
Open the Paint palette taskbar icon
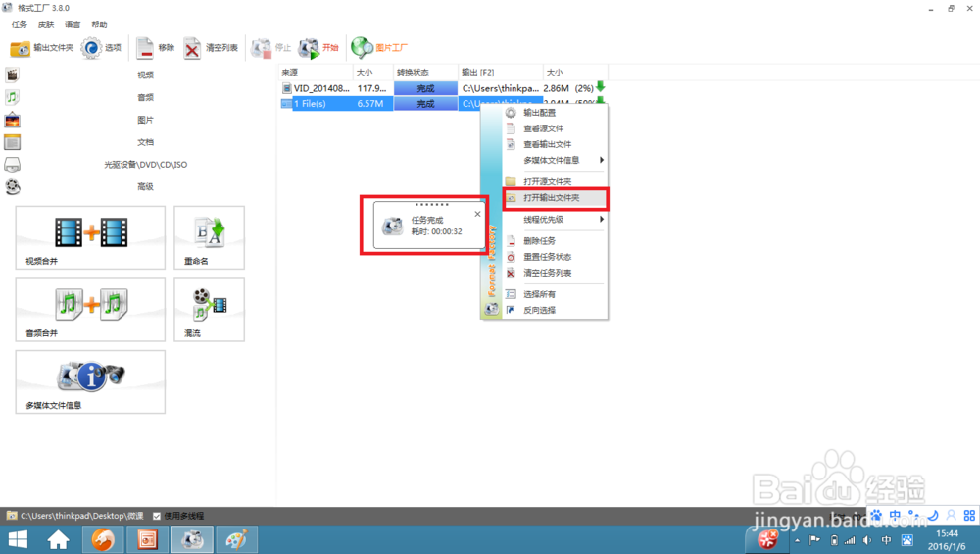point(237,539)
